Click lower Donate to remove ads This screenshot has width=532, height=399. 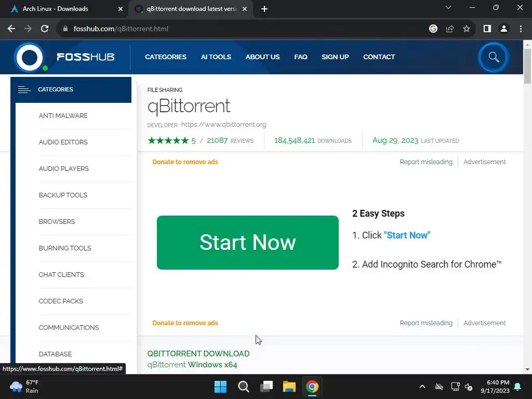tap(185, 323)
